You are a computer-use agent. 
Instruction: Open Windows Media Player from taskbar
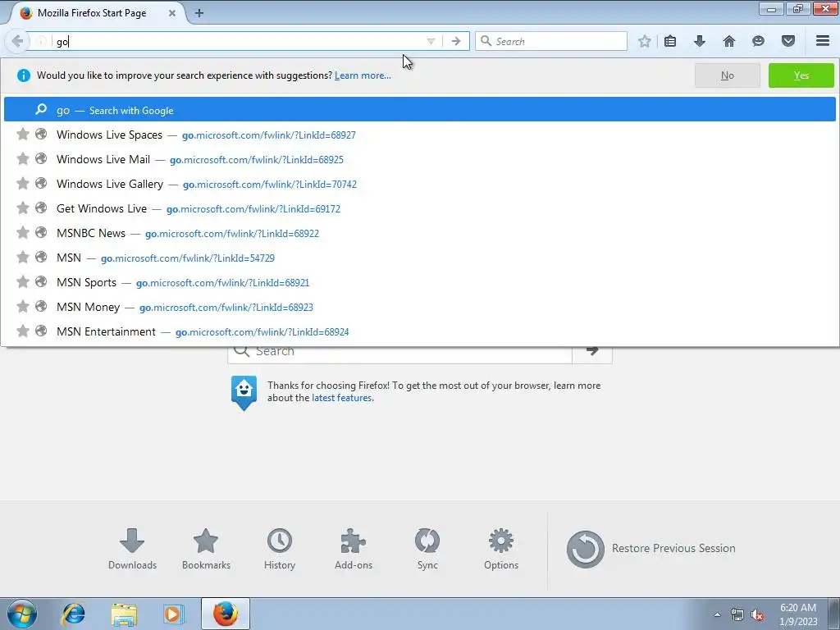(174, 614)
